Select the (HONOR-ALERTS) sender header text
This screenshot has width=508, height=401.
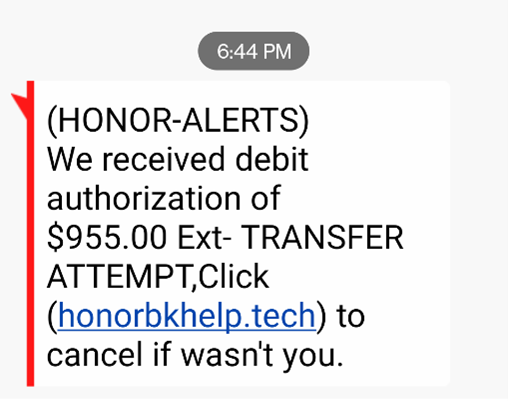178,120
